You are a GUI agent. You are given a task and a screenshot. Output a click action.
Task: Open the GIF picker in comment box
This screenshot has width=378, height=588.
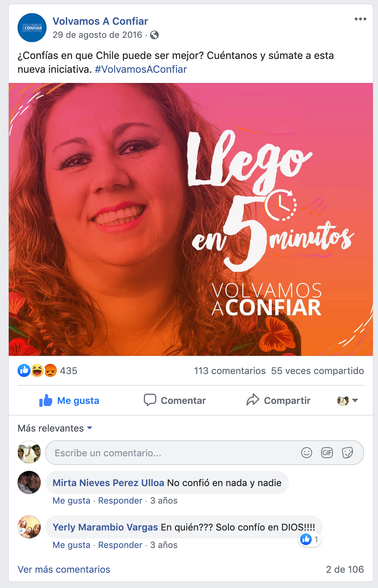(x=327, y=453)
